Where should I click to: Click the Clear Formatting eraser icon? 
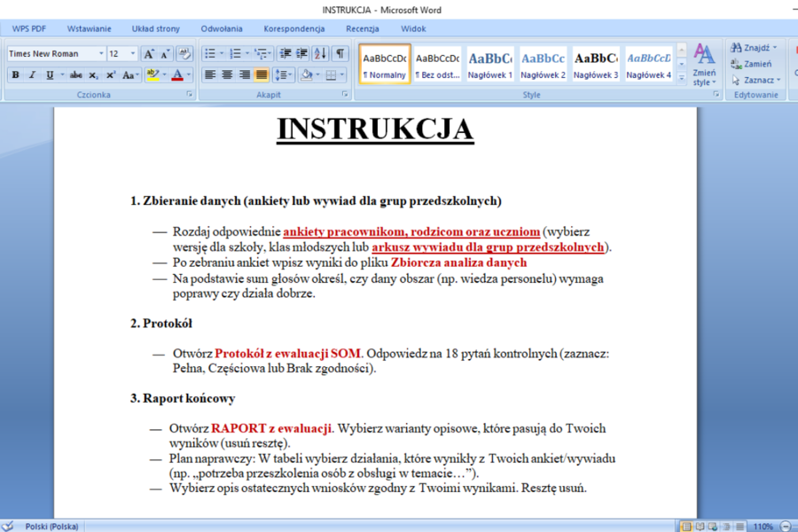pyautogui.click(x=184, y=53)
